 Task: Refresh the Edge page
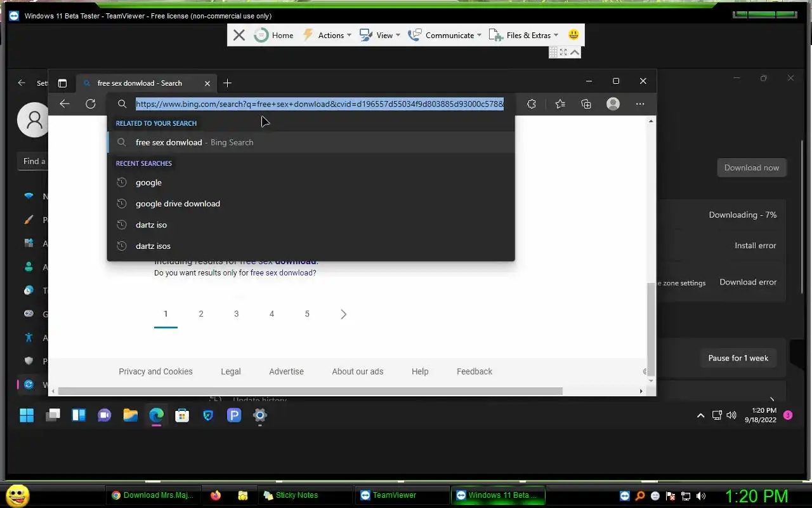point(91,104)
